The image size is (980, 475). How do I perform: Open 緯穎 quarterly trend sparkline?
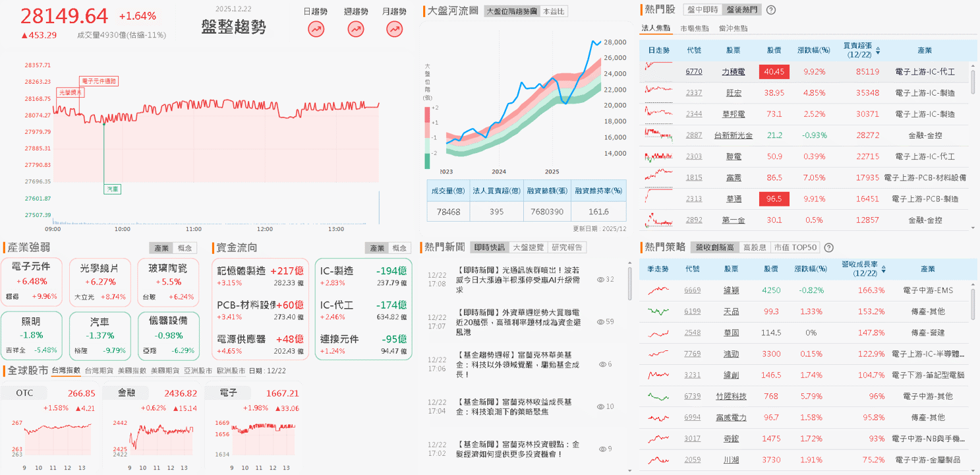(x=658, y=290)
